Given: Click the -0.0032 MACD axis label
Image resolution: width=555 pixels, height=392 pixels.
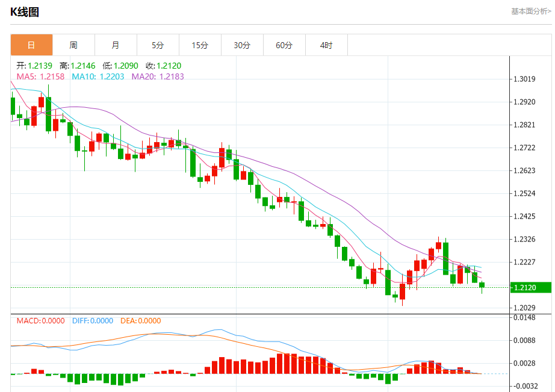Looking at the screenshot, I should (524, 386).
